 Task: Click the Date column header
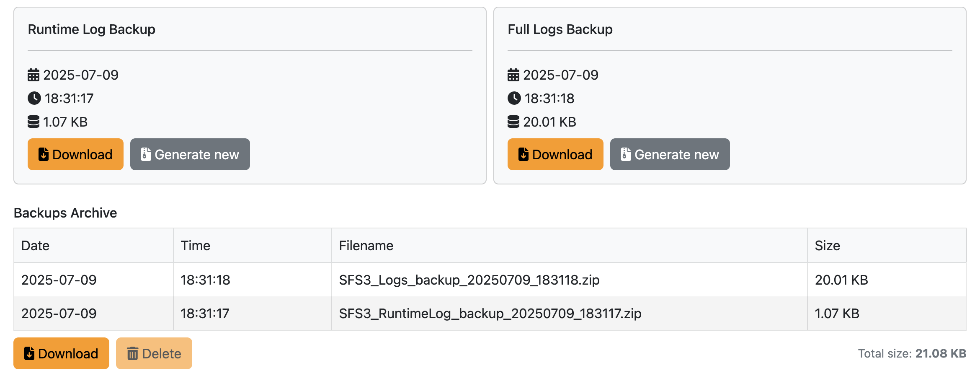[36, 246]
